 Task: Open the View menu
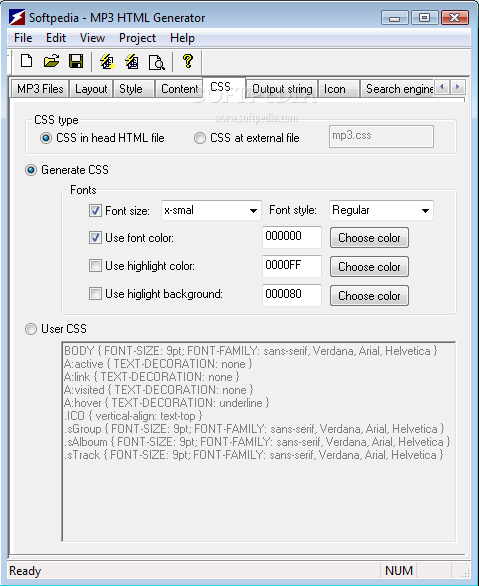click(92, 38)
